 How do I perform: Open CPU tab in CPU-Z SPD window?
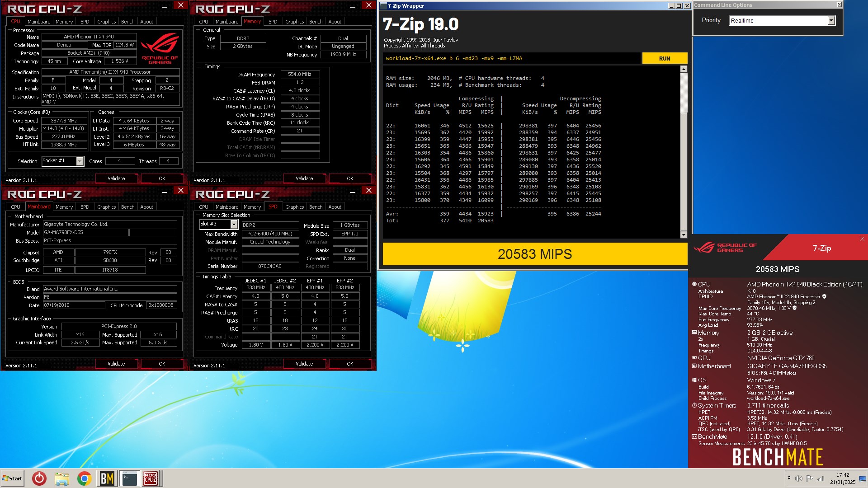coord(204,207)
